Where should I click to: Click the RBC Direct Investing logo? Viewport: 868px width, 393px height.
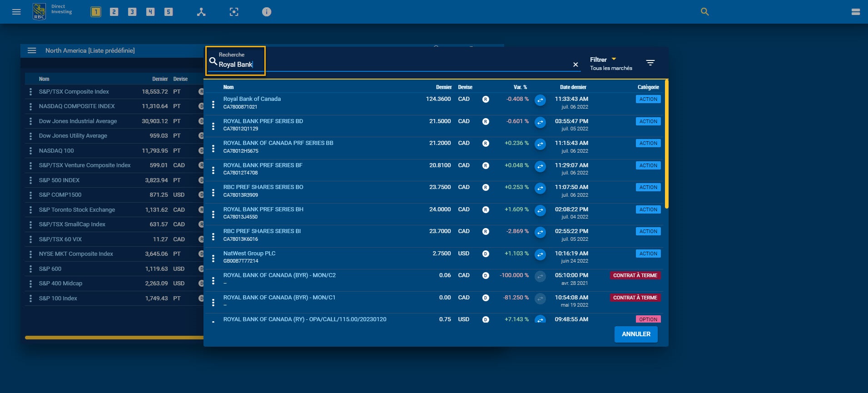(x=40, y=12)
